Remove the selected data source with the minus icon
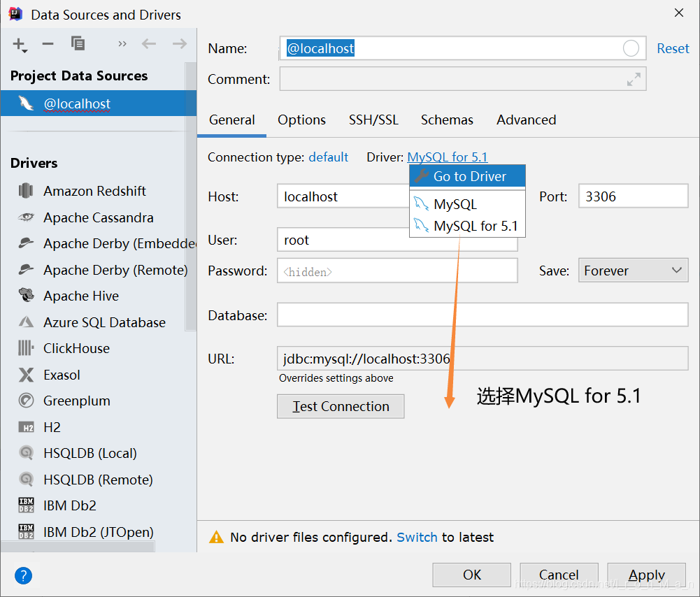The height and width of the screenshot is (597, 700). (48, 44)
